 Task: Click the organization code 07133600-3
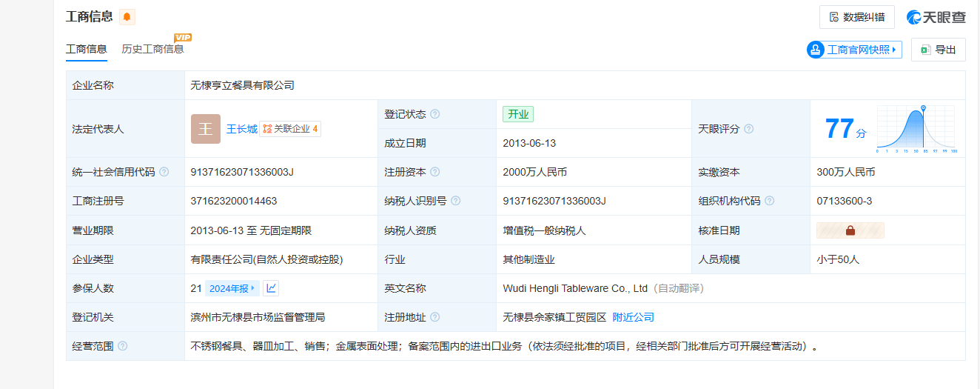(x=845, y=201)
